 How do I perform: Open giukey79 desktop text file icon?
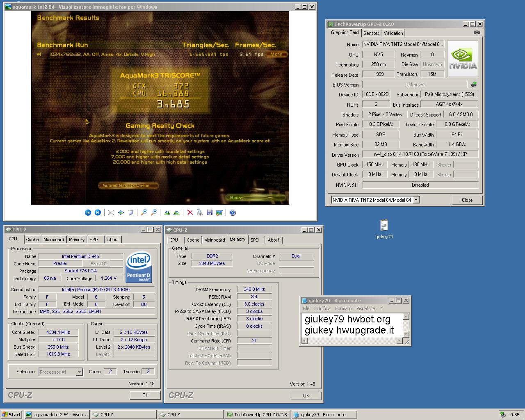click(384, 229)
